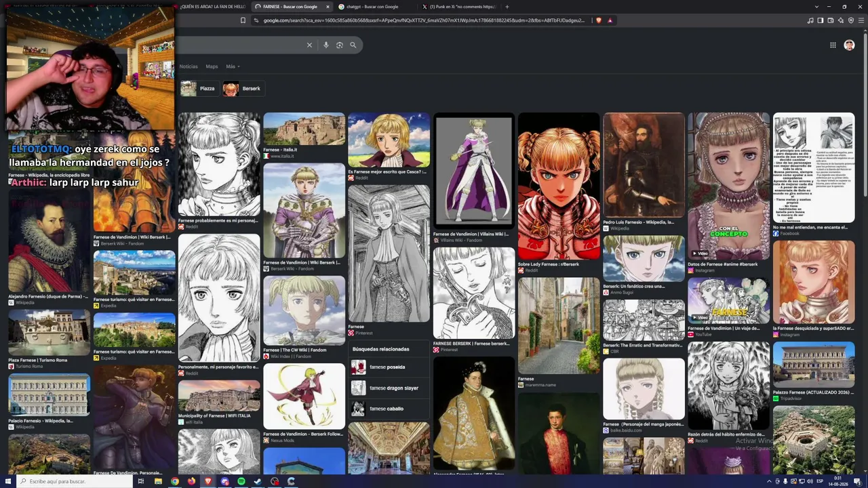Open Task View on the taskbar
Viewport: 868px width, 488px height.
(141, 481)
